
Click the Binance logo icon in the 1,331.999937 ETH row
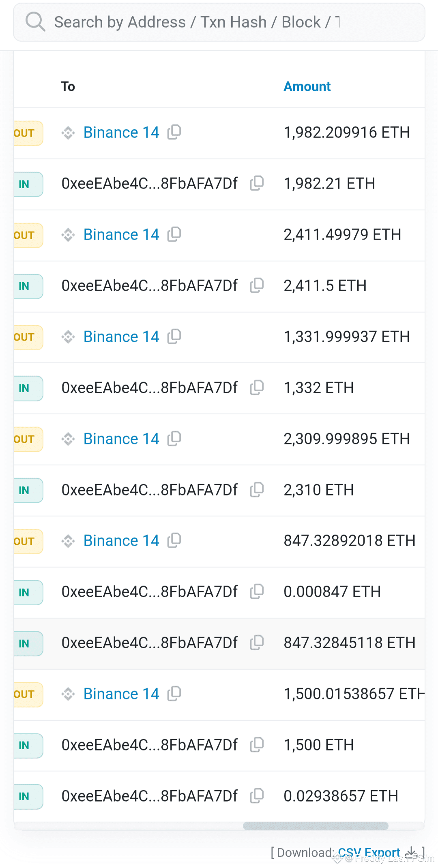pos(68,336)
